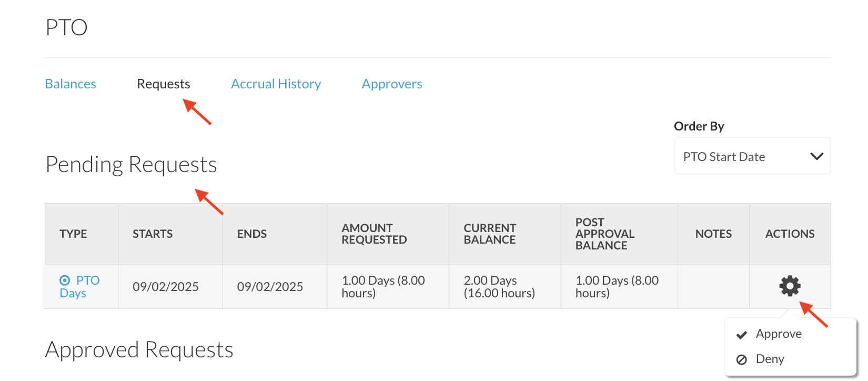
Task: Open the gear actions menu for the request
Action: point(790,286)
